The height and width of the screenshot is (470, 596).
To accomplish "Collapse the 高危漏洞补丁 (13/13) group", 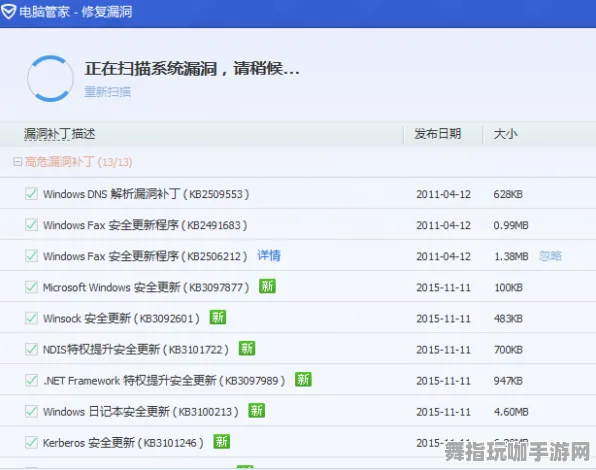I will [17, 162].
